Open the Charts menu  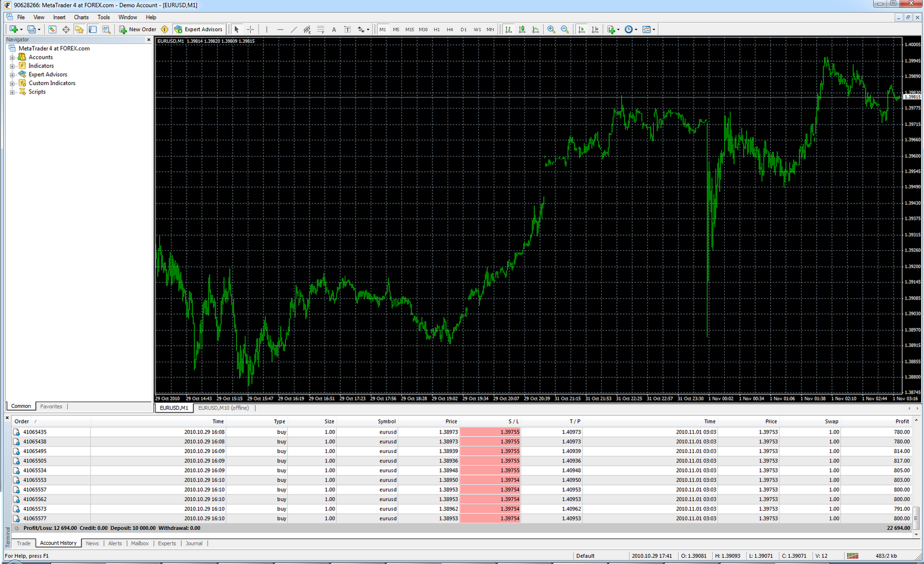pyautogui.click(x=81, y=17)
